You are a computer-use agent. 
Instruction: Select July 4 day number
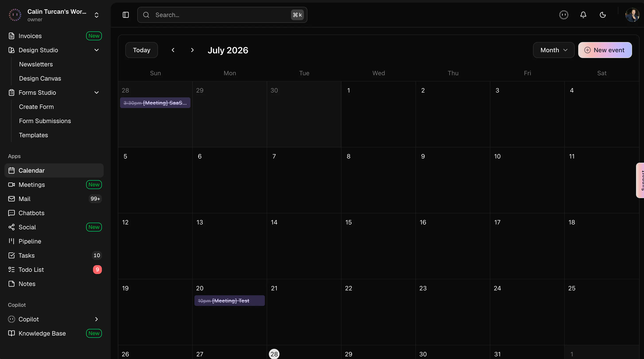572,91
